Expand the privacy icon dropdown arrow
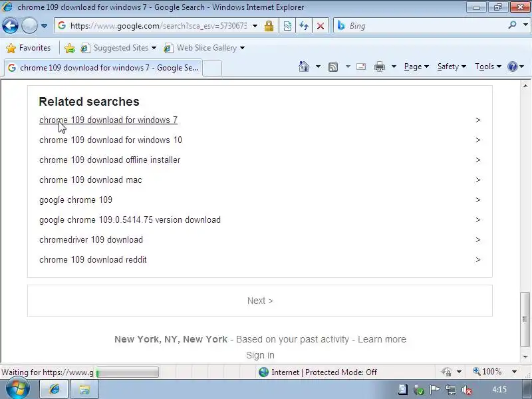 (459, 372)
